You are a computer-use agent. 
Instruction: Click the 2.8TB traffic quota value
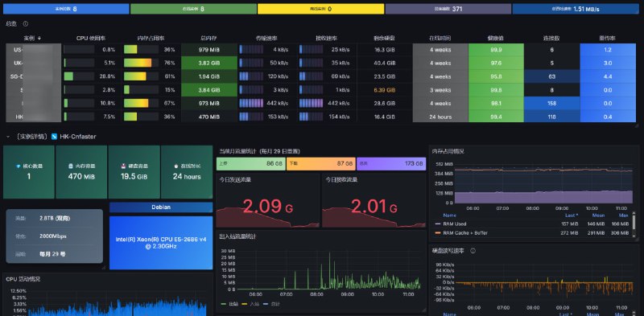coord(55,219)
